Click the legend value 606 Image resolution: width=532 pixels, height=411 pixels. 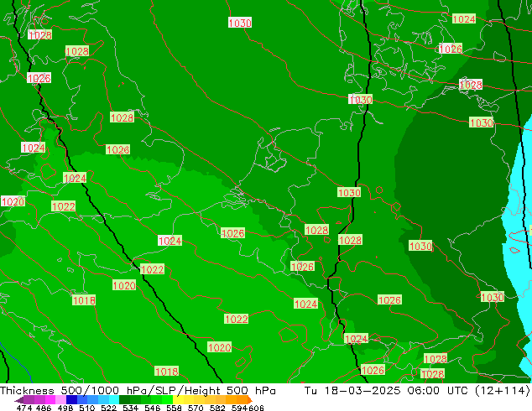point(255,408)
